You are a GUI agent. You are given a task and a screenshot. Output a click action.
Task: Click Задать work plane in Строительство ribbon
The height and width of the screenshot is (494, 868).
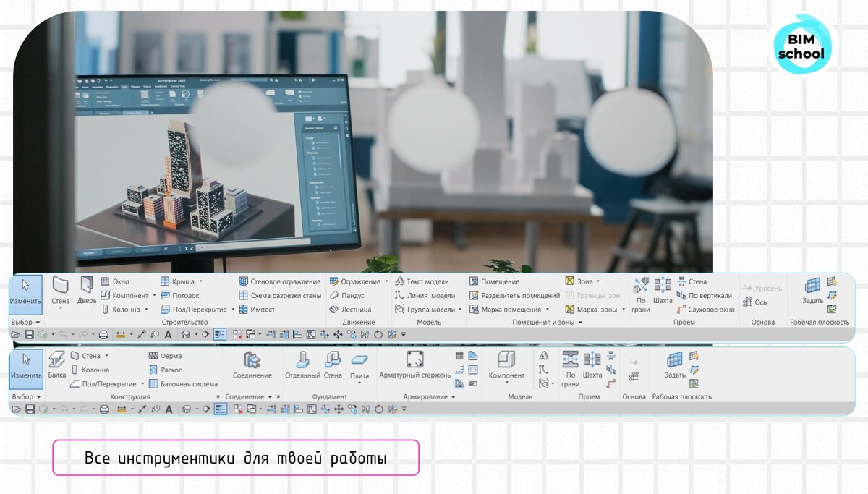tap(813, 291)
